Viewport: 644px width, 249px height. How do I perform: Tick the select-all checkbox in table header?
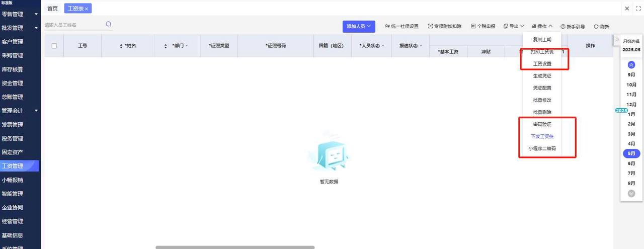pos(54,46)
